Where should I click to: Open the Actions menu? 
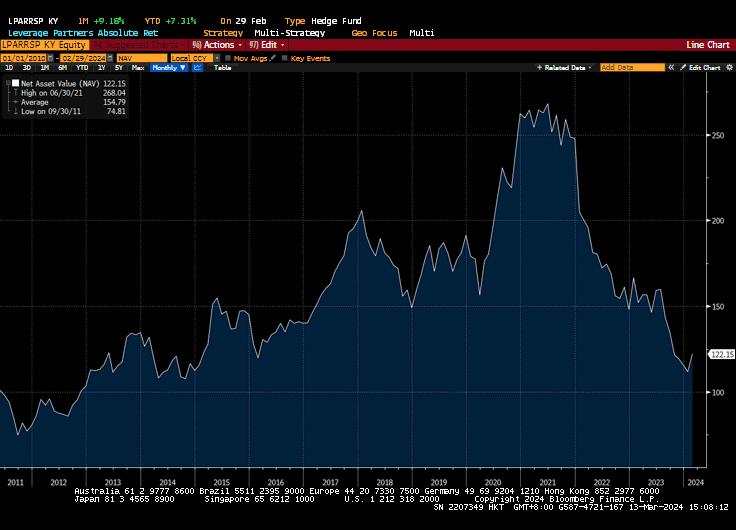pos(219,45)
